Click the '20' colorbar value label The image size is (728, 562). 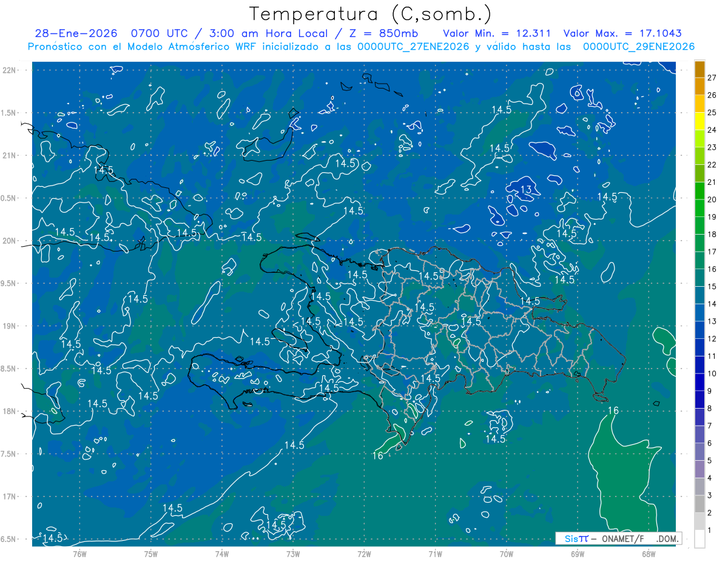(712, 199)
